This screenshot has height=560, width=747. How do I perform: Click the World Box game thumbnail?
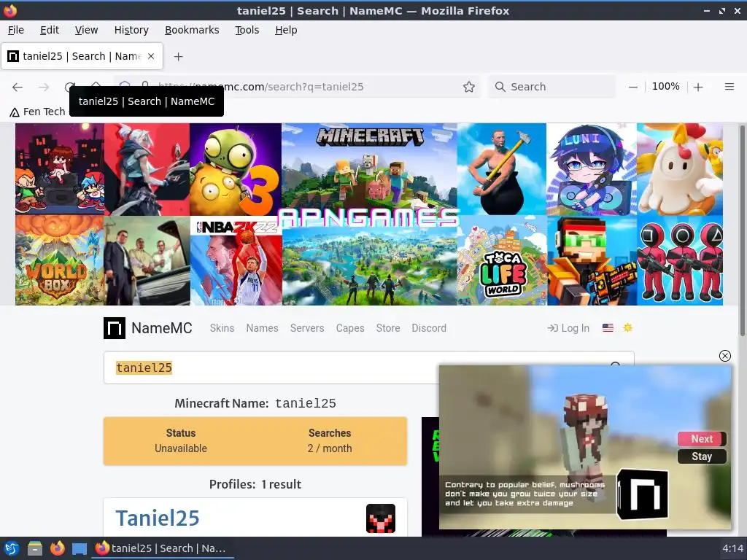point(60,260)
